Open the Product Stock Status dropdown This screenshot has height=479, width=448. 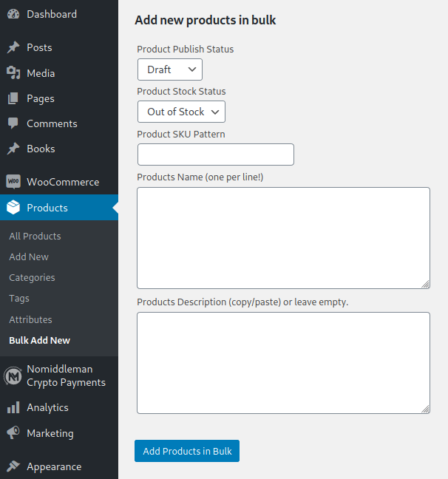[182, 112]
